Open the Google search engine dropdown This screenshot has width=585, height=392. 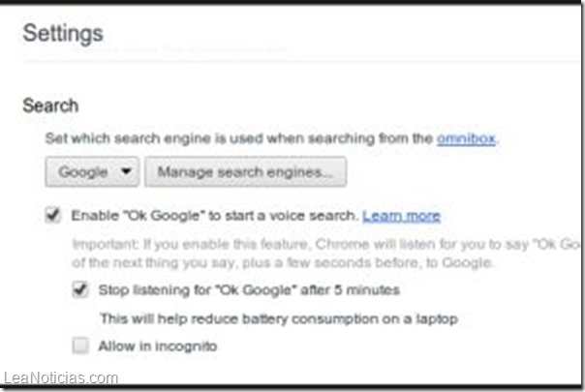[92, 172]
